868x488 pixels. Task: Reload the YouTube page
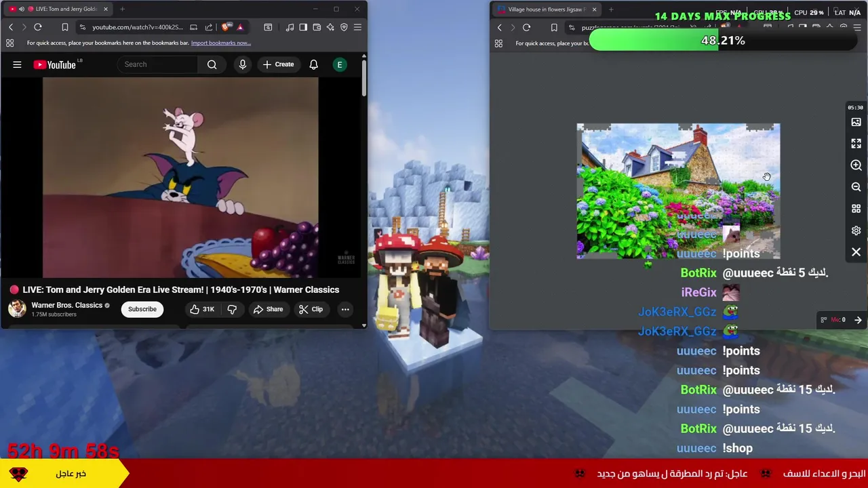38,27
